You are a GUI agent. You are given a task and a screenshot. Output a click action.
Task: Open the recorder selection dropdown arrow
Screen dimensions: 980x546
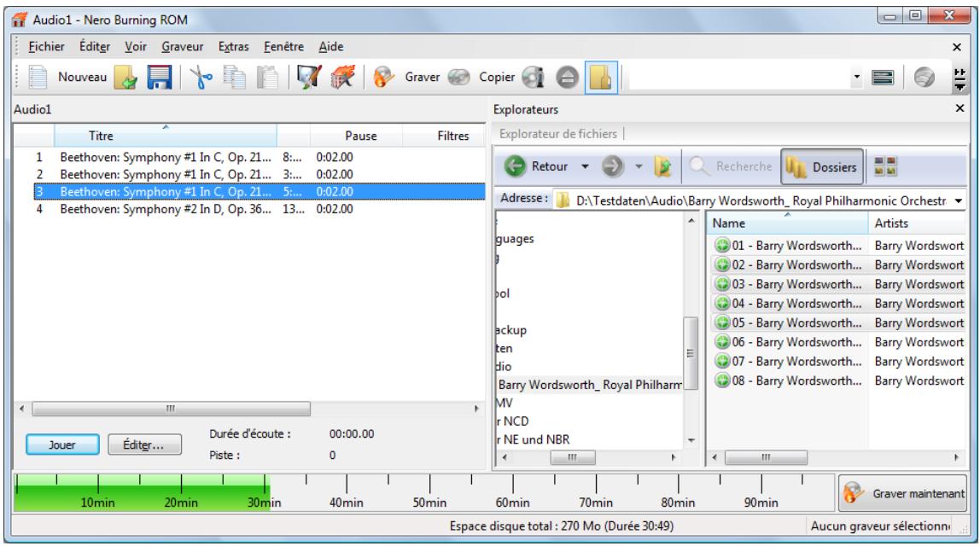coord(856,78)
